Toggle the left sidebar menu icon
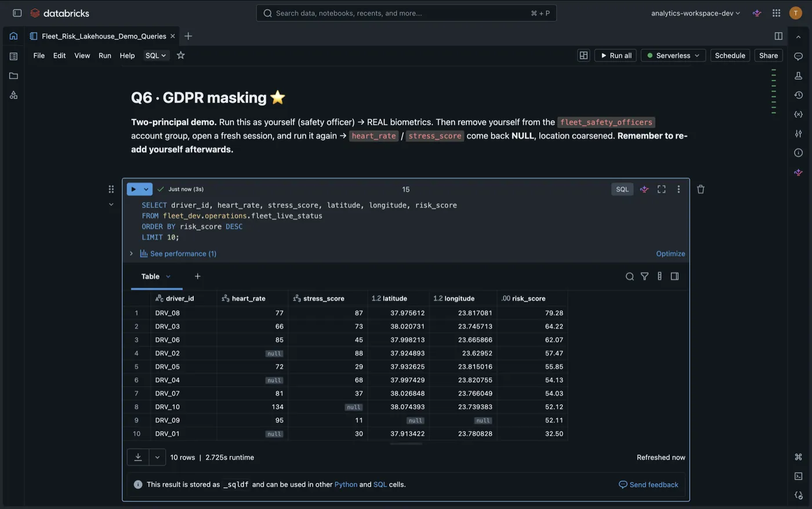Screen dimensions: 812x509 pyautogui.click(x=17, y=13)
